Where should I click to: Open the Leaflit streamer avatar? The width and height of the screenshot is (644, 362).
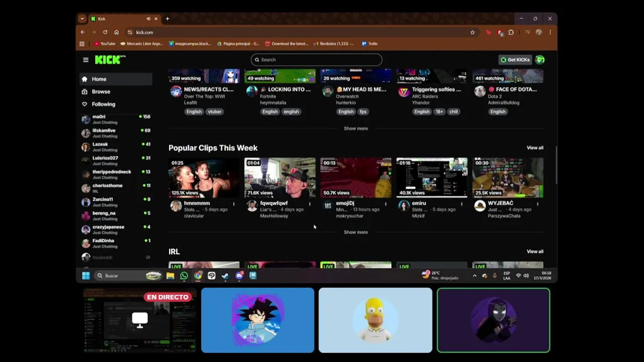(176, 91)
